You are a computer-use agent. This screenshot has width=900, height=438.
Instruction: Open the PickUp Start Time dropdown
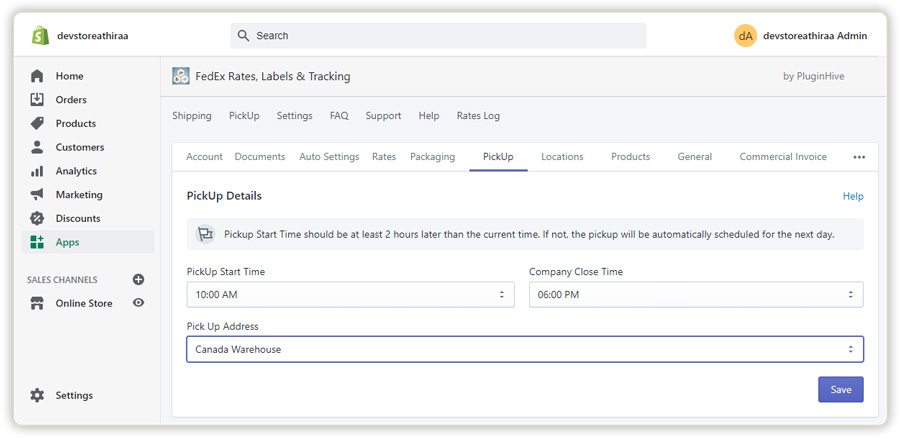351,294
